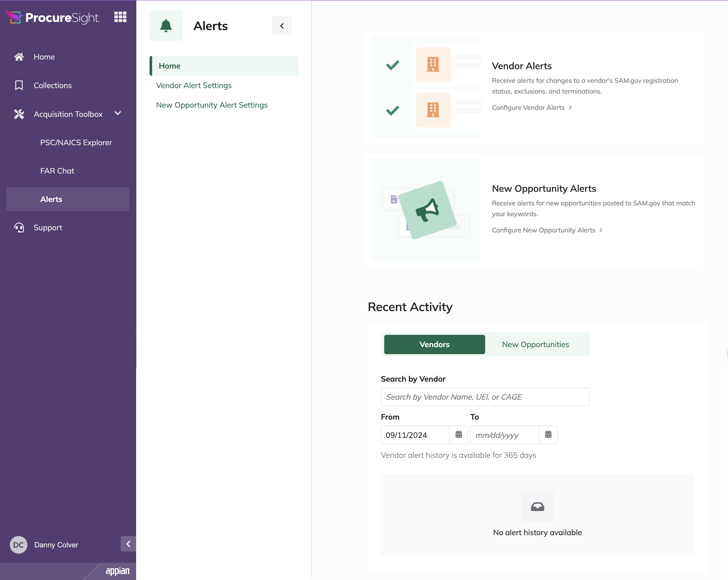
Task: Click the Danny Colver user name
Action: [56, 545]
